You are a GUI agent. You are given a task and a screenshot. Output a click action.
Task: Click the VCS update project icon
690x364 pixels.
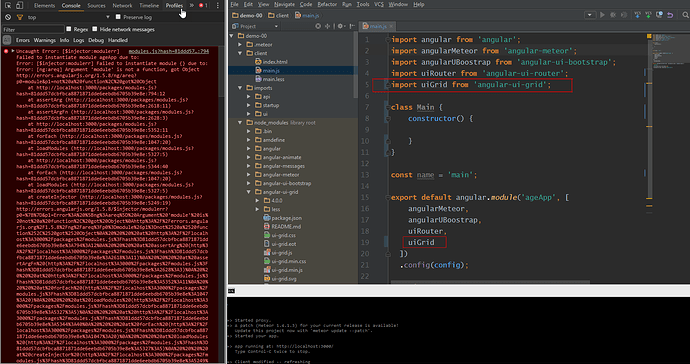coord(637,15)
